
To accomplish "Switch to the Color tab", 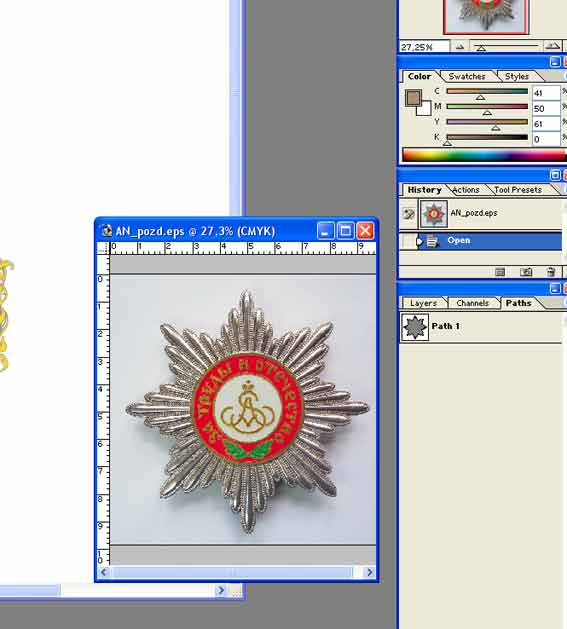I will click(x=419, y=76).
